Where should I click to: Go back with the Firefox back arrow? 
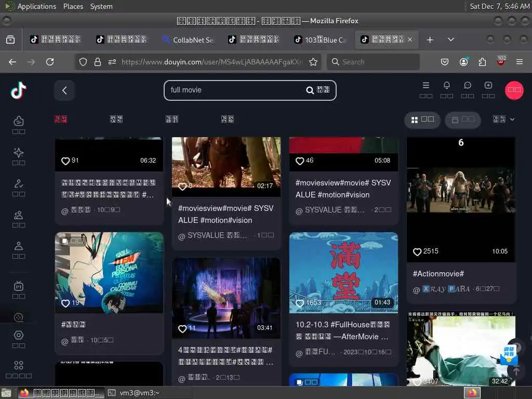click(12, 62)
